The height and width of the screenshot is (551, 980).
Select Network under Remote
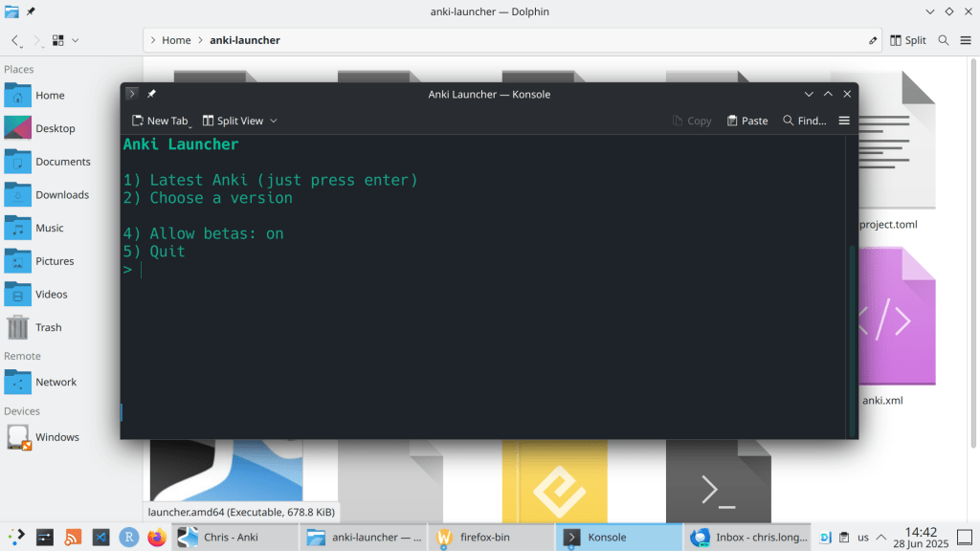coord(56,382)
